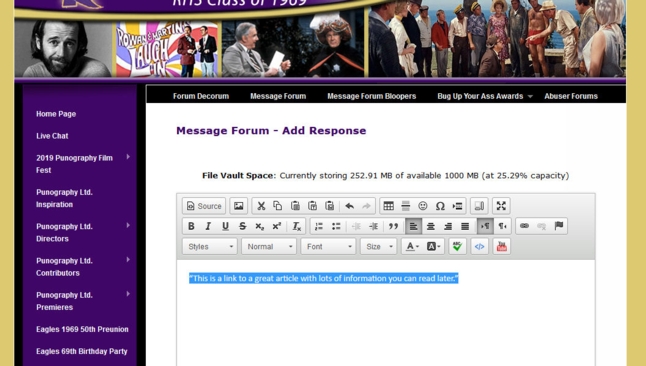The width and height of the screenshot is (646, 366).
Task: Go to Forum Decorum in the navigation bar
Action: [x=201, y=96]
